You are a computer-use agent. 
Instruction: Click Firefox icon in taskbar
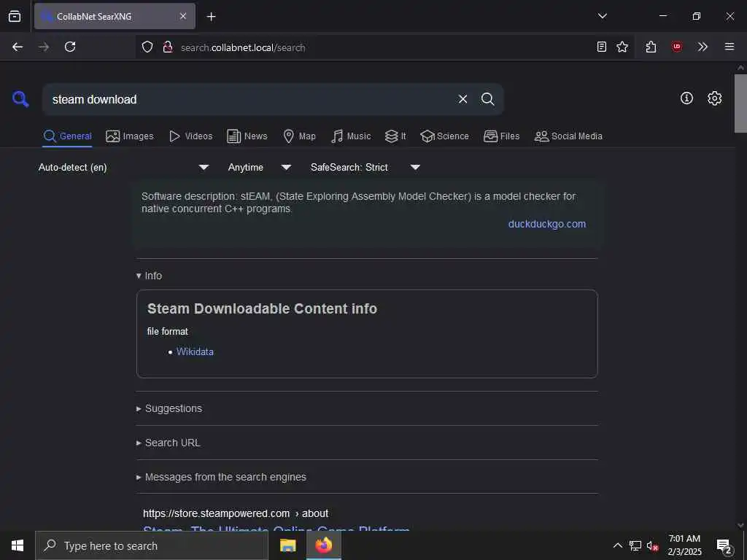(x=323, y=545)
